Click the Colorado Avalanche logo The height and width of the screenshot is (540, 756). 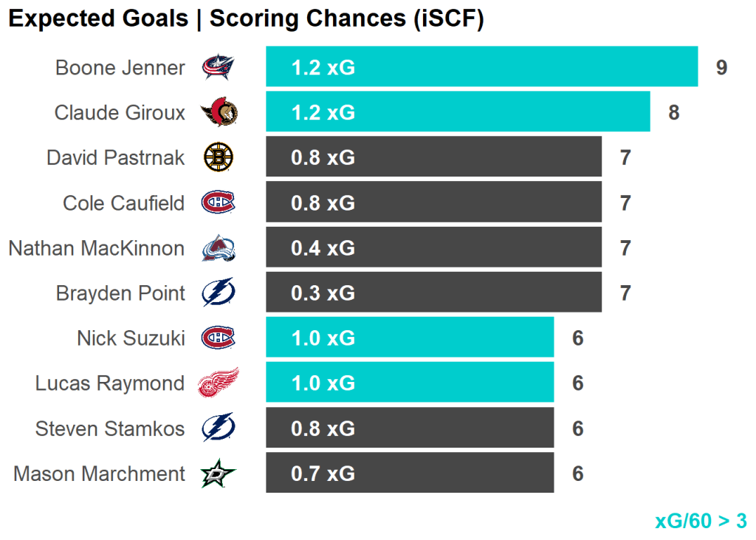pos(219,248)
